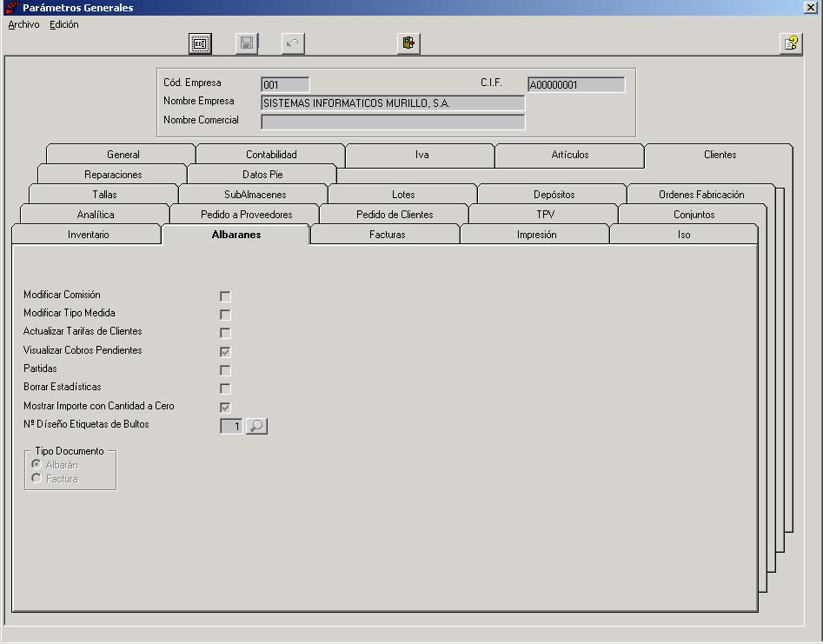Click the Nº Diseño Etiquetas de Bultos field
The image size is (823, 644).
pos(231,426)
